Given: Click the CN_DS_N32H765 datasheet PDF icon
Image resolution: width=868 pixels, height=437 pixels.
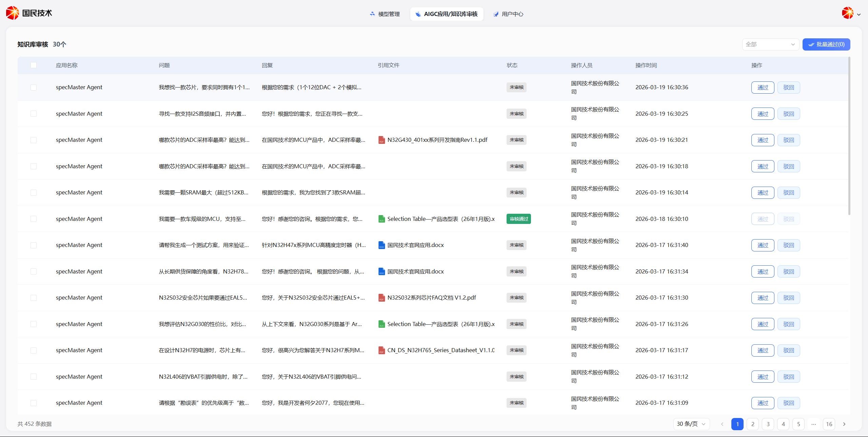Looking at the screenshot, I should point(381,350).
